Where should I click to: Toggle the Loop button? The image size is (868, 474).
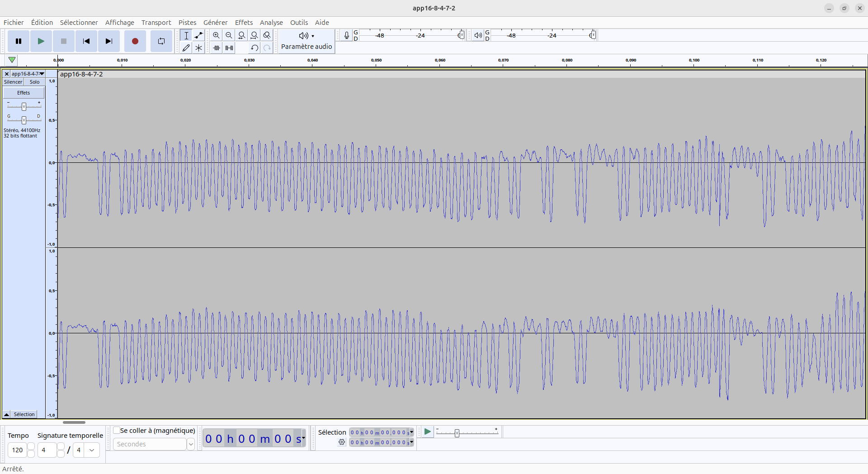click(161, 41)
